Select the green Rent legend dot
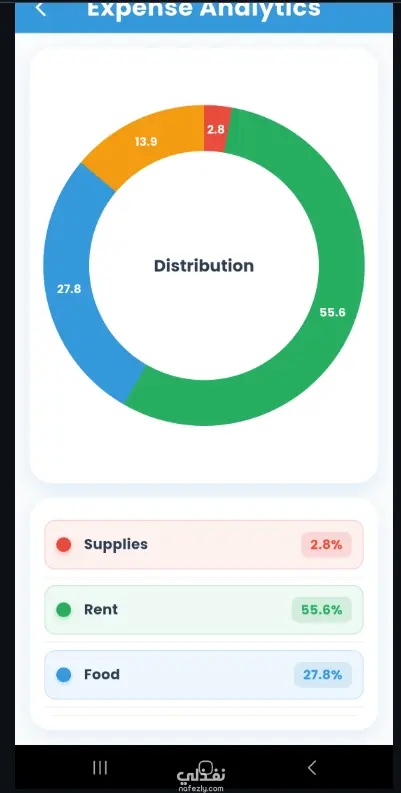Screen dimensions: 401x793 point(64,609)
